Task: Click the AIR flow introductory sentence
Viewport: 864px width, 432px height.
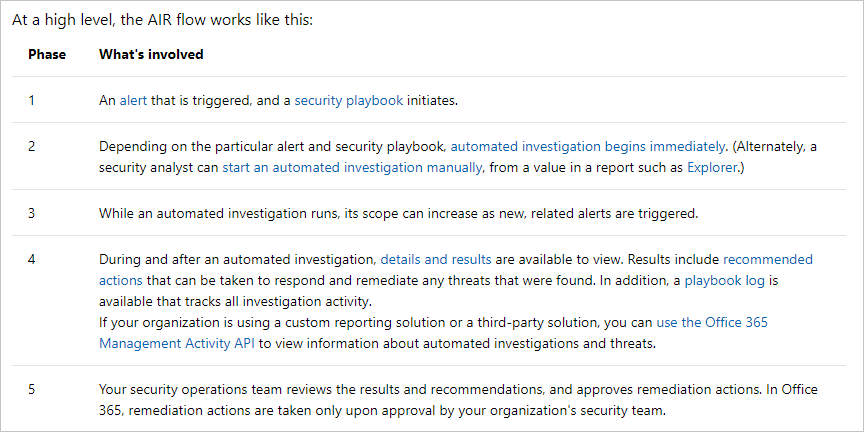Action: pyautogui.click(x=163, y=21)
